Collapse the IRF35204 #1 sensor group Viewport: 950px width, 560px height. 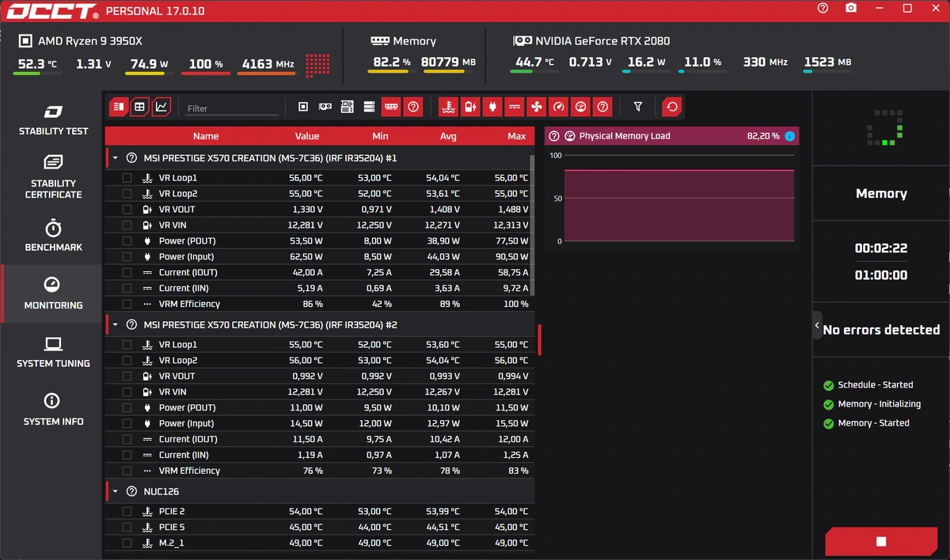(115, 158)
